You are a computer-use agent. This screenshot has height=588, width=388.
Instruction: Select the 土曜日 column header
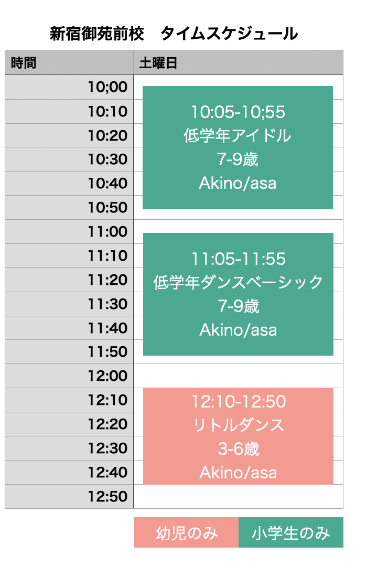click(238, 63)
